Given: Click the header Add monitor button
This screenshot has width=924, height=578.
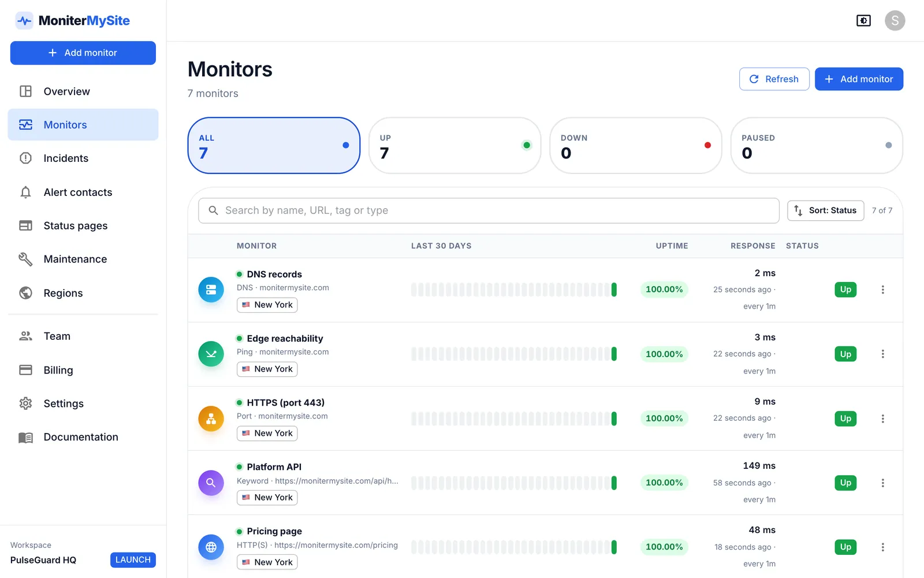Looking at the screenshot, I should point(859,79).
